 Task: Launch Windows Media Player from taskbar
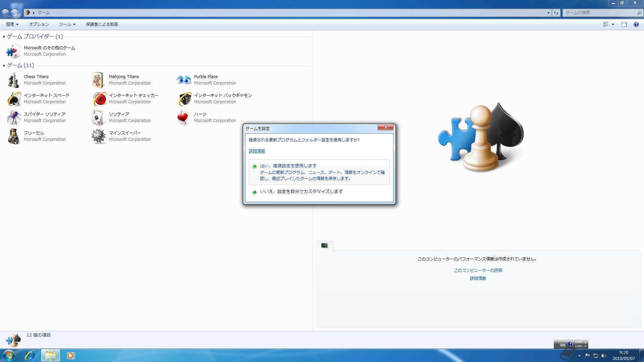[x=70, y=355]
